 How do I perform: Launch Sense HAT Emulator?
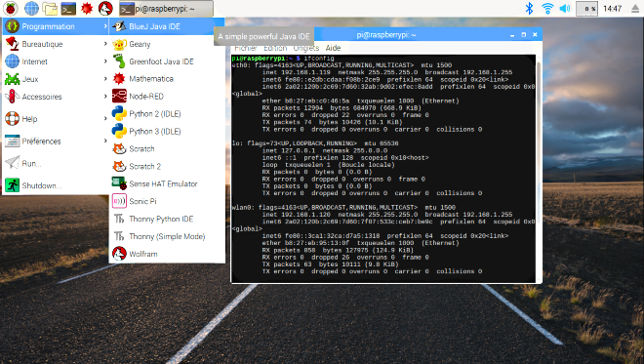pyautogui.click(x=167, y=184)
